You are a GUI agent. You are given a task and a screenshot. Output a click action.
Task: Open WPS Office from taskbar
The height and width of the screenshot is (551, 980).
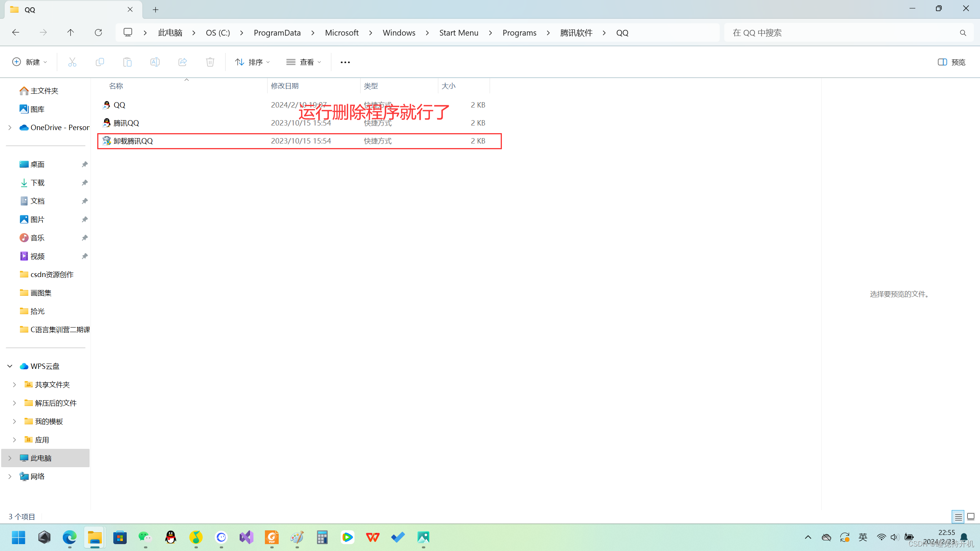pyautogui.click(x=373, y=537)
